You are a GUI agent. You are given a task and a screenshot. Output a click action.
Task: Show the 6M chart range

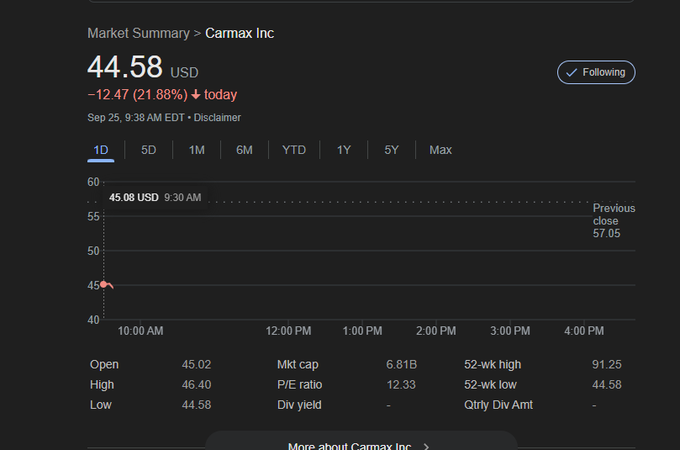244,150
